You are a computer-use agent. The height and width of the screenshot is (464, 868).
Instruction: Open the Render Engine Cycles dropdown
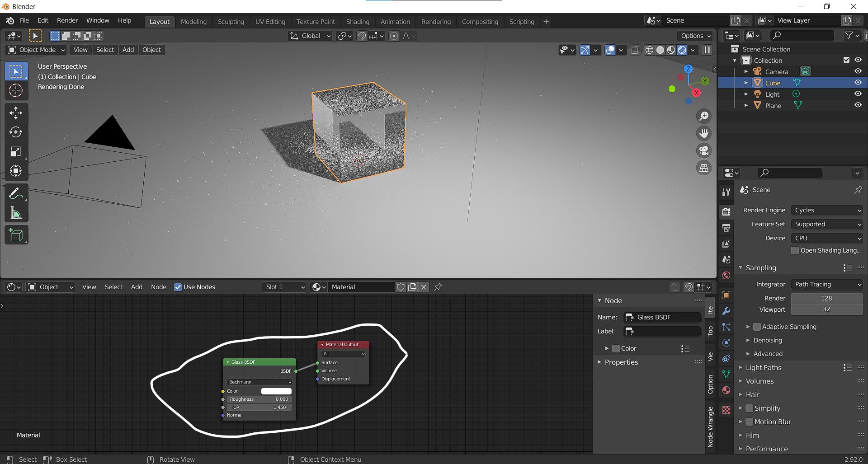(x=826, y=210)
